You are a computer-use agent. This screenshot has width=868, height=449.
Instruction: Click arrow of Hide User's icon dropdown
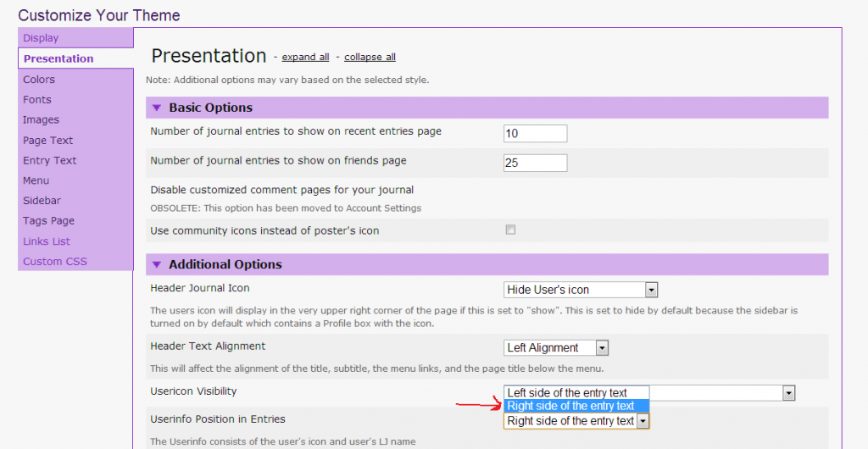(x=651, y=290)
